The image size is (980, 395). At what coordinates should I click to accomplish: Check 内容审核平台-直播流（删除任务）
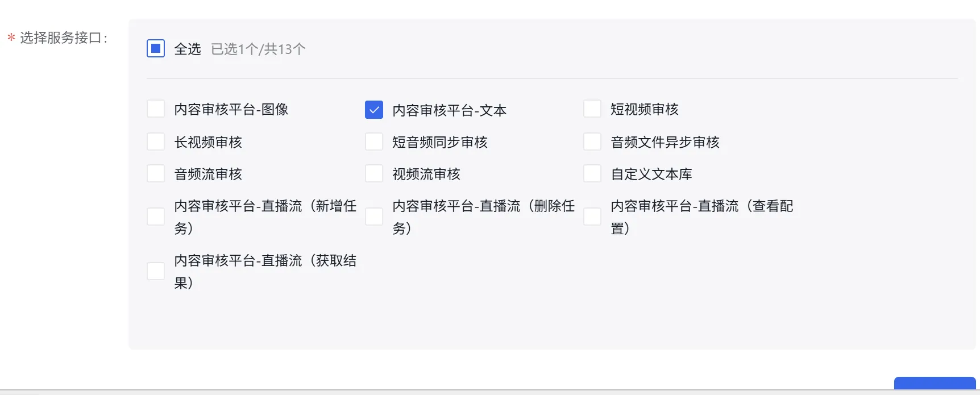pos(373,216)
